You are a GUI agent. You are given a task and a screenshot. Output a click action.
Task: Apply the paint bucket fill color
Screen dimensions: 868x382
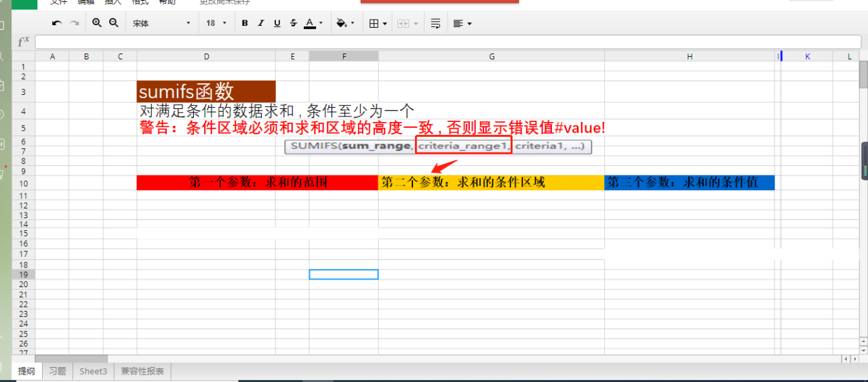pos(342,23)
